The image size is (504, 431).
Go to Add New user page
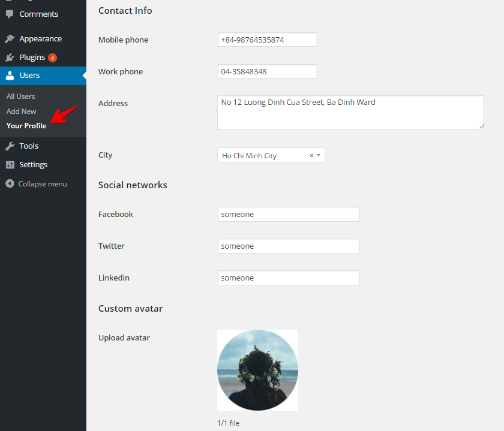click(21, 111)
